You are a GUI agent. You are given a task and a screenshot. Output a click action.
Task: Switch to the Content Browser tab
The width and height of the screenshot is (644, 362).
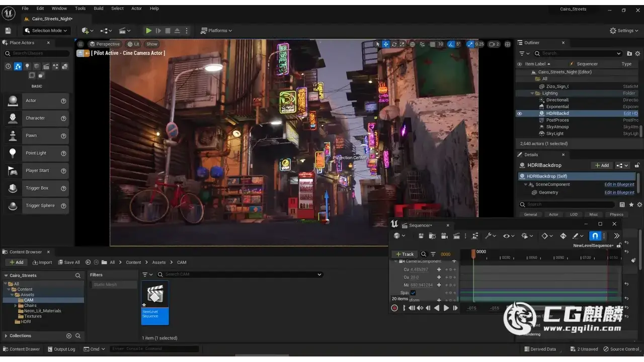point(25,252)
